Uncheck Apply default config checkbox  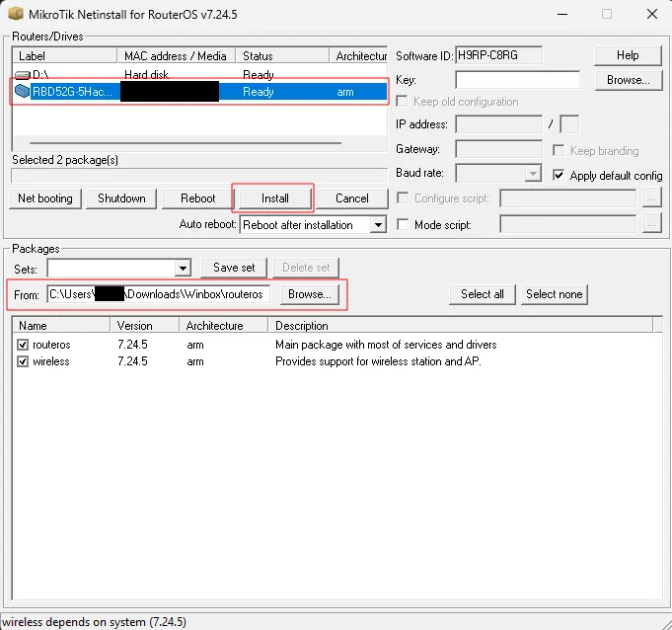[x=559, y=175]
